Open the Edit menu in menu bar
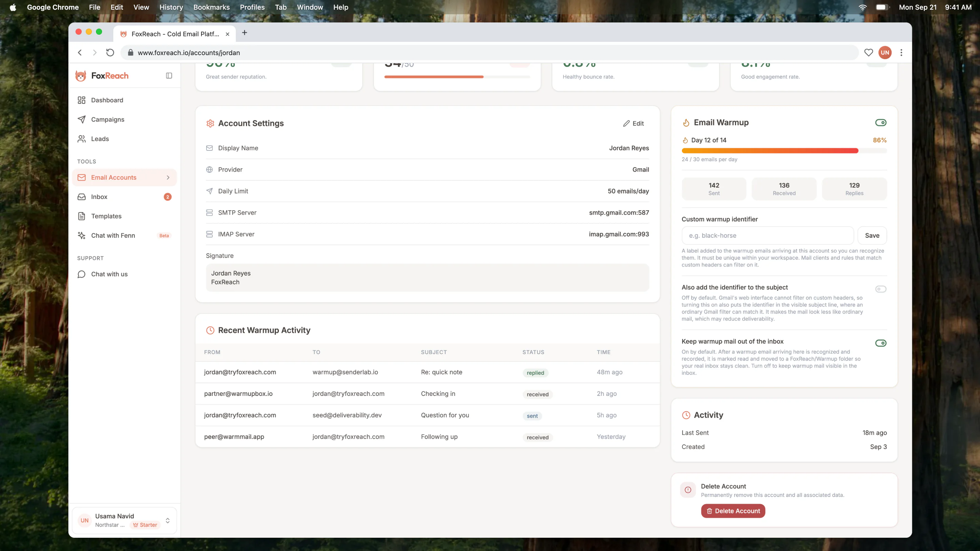This screenshot has height=551, width=980. tap(117, 7)
